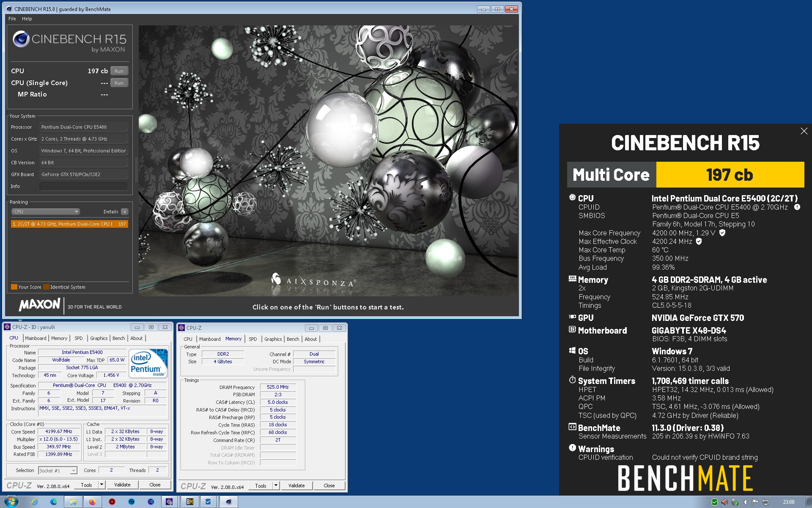The height and width of the screenshot is (508, 812).
Task: Click the Intel Pentium inside logo
Action: (148, 363)
